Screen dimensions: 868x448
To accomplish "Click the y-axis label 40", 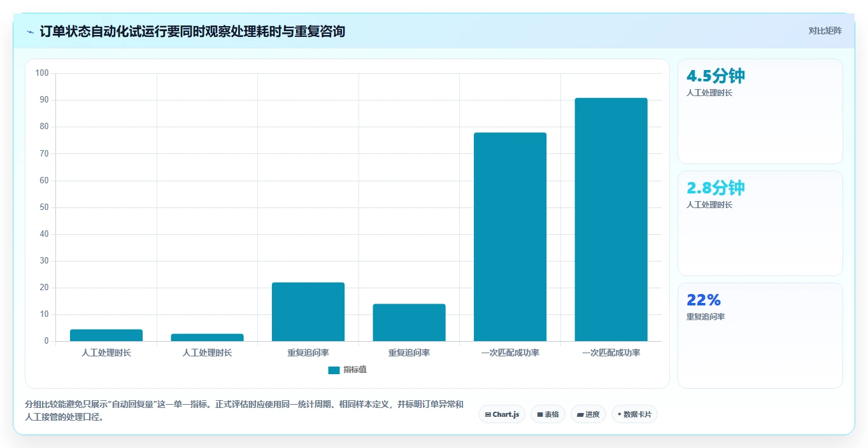I will coord(44,234).
